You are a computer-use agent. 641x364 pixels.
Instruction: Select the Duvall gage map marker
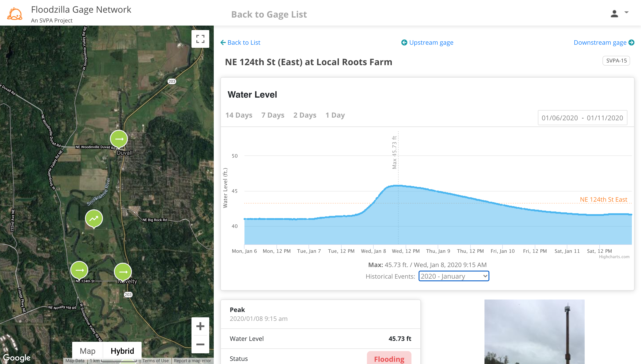[x=119, y=139]
